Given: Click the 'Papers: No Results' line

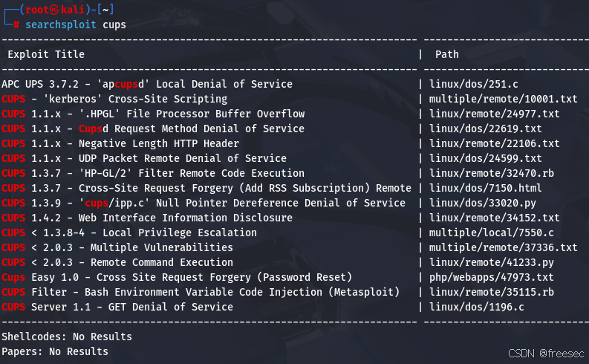Looking at the screenshot, I should click(x=55, y=351).
